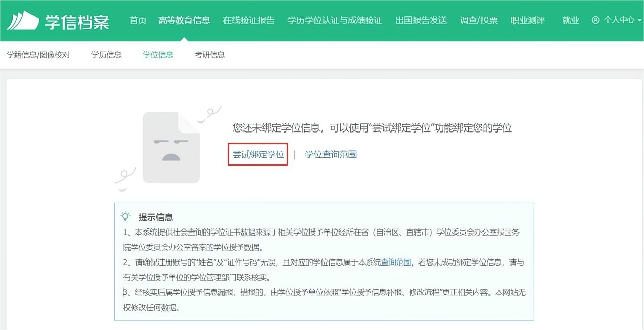This screenshot has height=330, width=644.
Task: Switch to 学籍信息/图像校对 tab
Action: click(39, 55)
